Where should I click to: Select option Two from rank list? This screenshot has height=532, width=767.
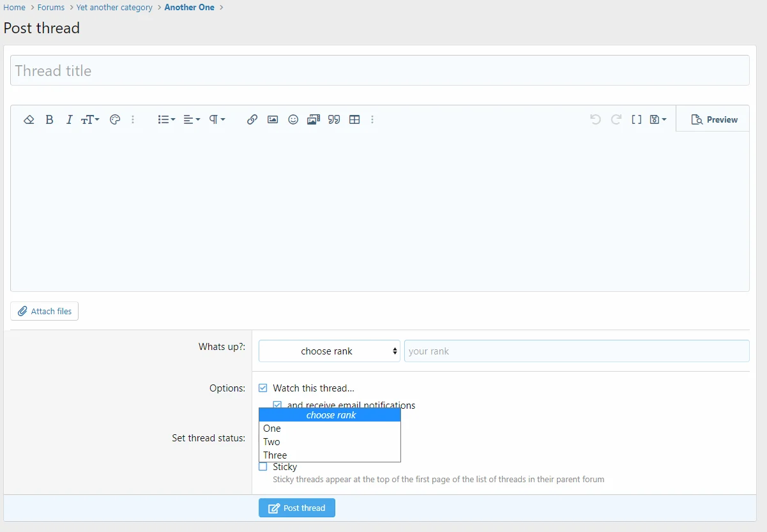[x=272, y=442]
